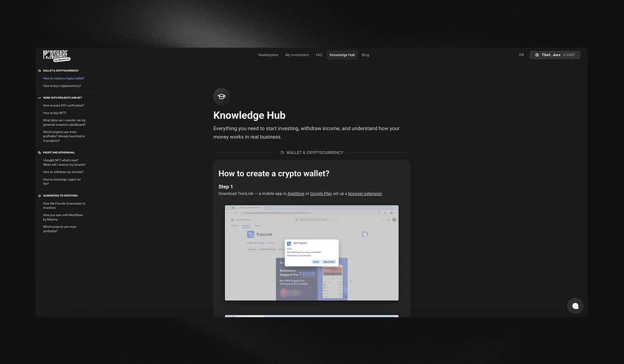
Task: Open How to buy NFT article
Action: click(55, 113)
